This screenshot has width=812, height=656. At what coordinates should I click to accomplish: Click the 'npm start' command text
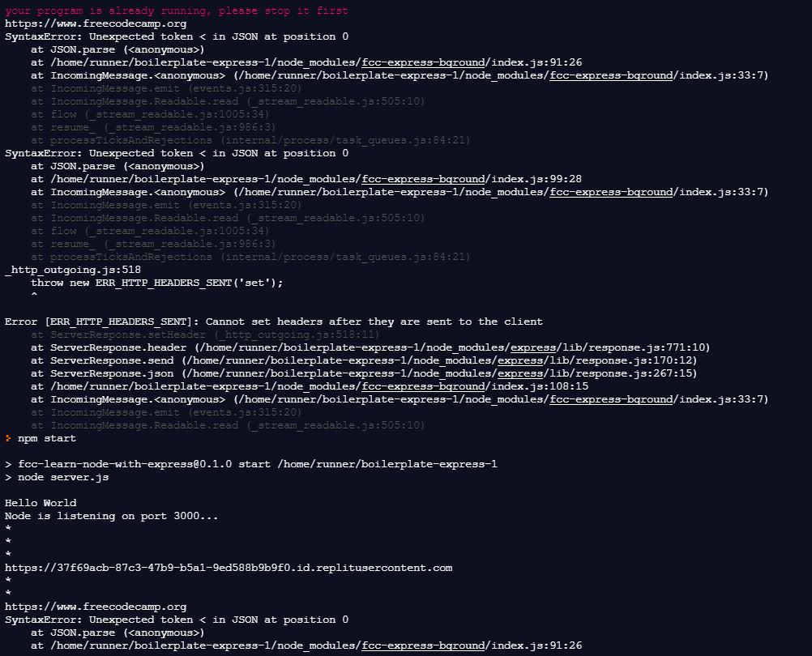(47, 438)
